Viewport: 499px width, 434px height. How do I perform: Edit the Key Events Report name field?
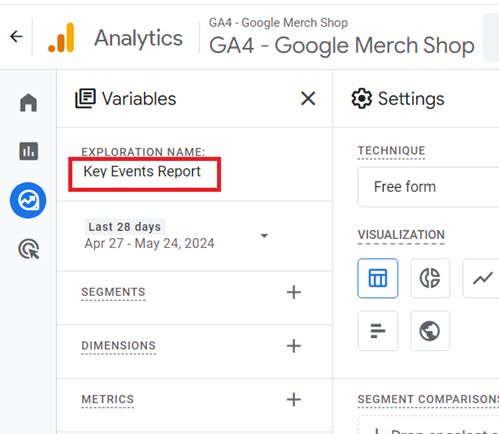[144, 174]
